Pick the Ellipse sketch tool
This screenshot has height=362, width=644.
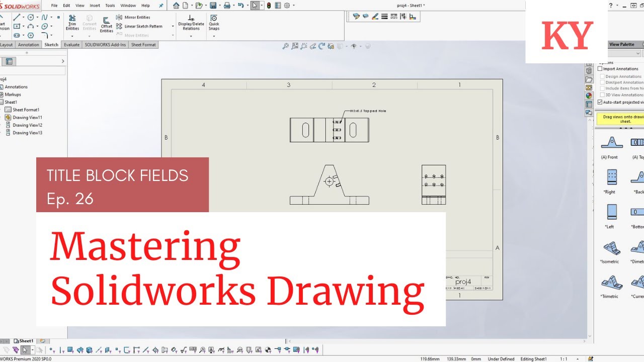coord(45,26)
